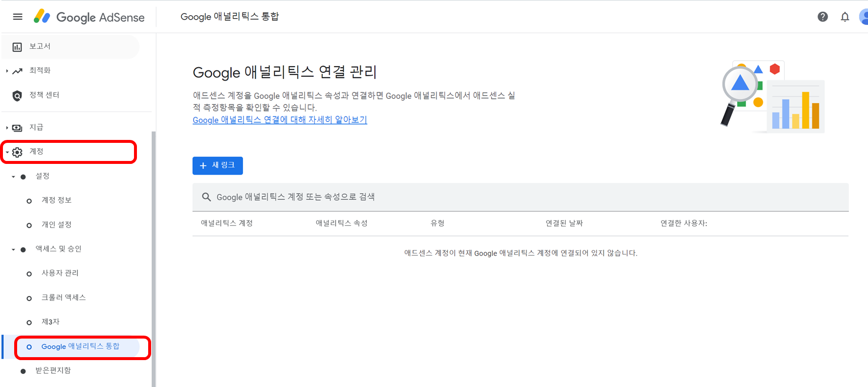Screen dimensions: 868x387
Task: Click the 정책 센터 shield icon
Action: coord(17,95)
